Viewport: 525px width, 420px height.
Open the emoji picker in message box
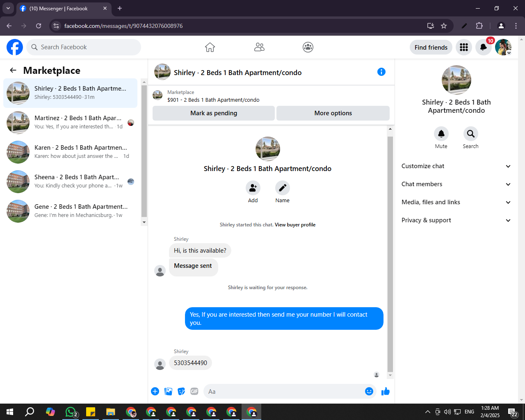click(369, 391)
